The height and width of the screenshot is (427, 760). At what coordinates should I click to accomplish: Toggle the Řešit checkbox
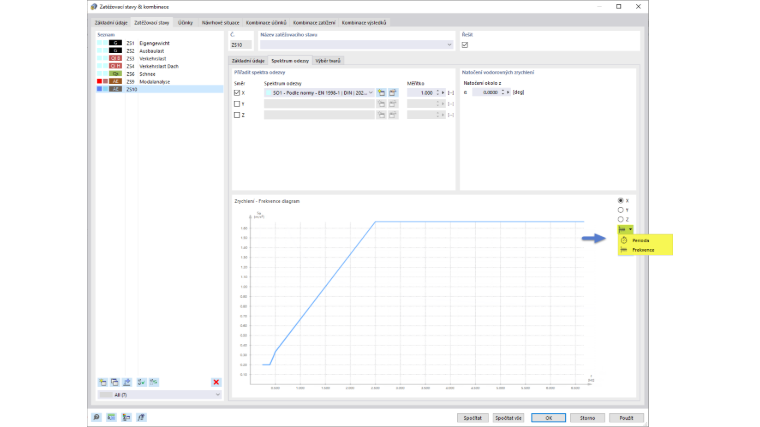click(x=465, y=45)
